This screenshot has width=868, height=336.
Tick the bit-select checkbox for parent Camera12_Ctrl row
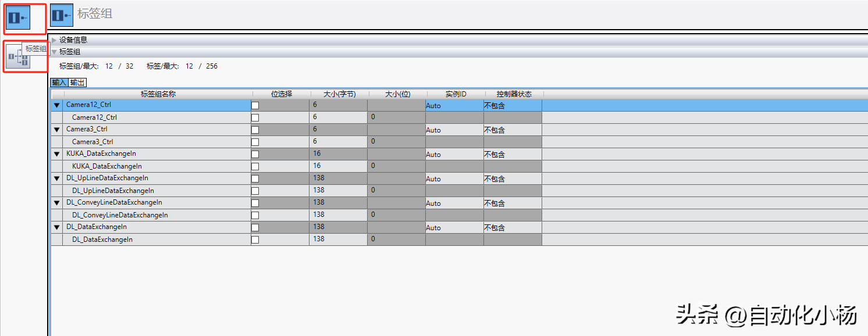[x=255, y=105]
